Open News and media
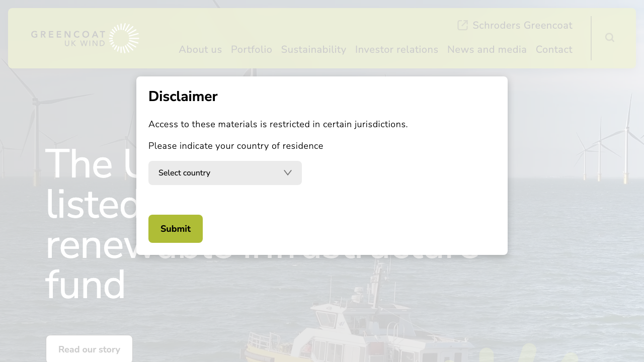The height and width of the screenshot is (362, 644). click(487, 49)
